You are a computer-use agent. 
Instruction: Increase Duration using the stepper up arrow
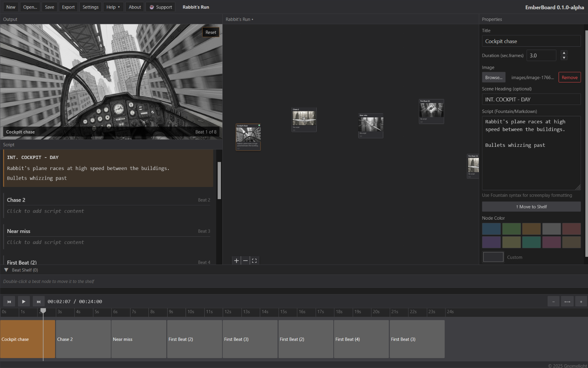[x=564, y=53]
